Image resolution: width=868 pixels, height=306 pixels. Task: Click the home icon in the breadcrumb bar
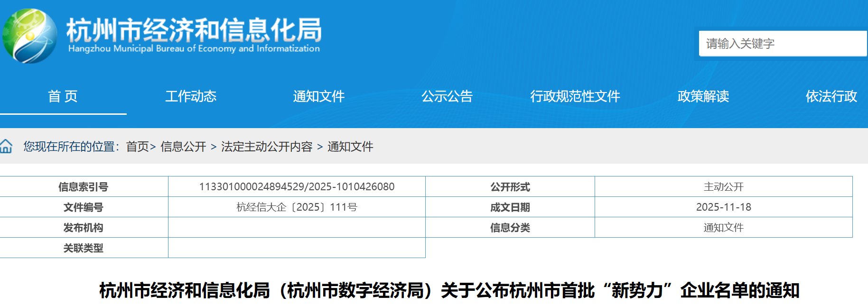[6, 146]
